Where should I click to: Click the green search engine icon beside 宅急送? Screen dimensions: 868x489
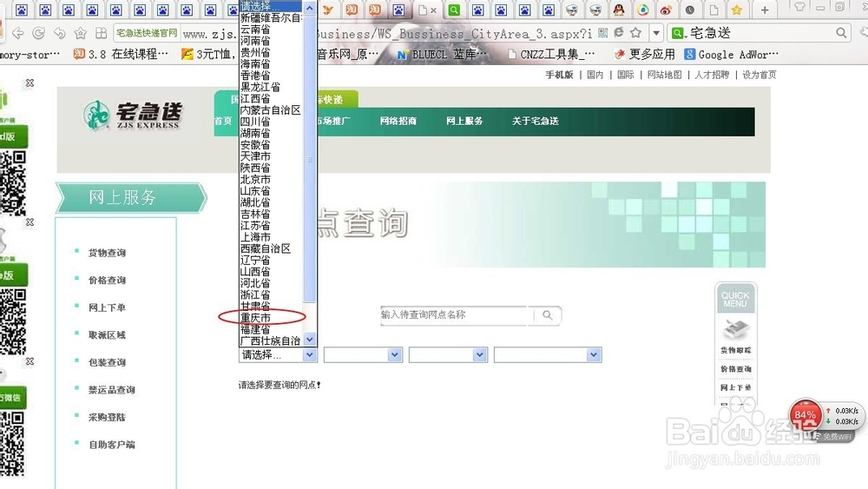point(676,33)
